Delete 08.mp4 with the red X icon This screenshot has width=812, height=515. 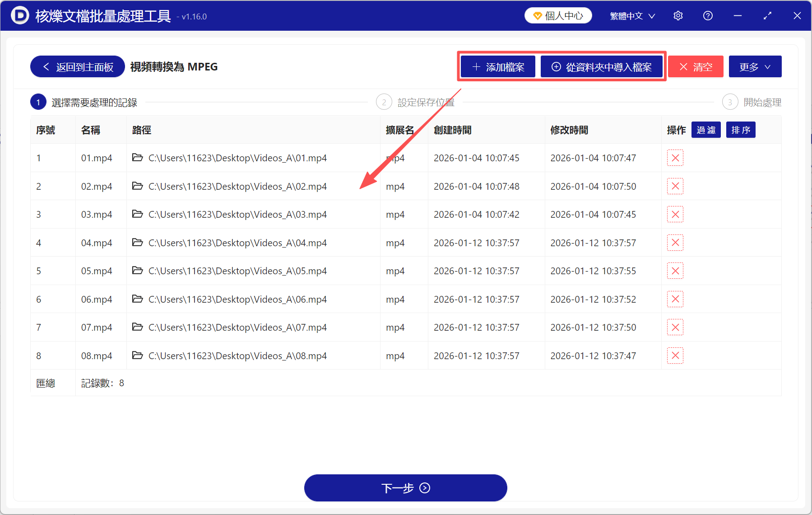click(675, 356)
